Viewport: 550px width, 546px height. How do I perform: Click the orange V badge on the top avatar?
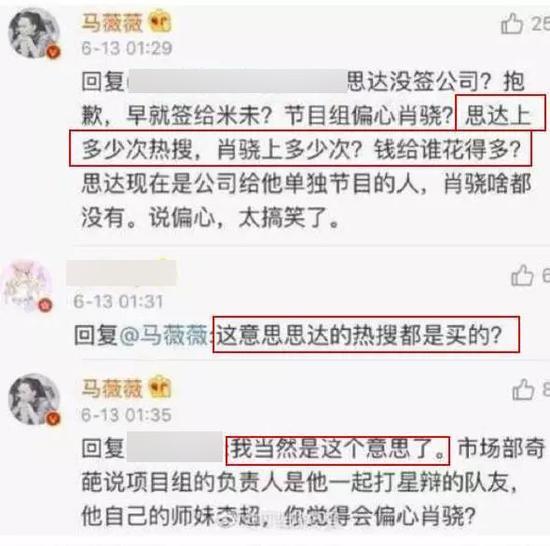(x=53, y=53)
